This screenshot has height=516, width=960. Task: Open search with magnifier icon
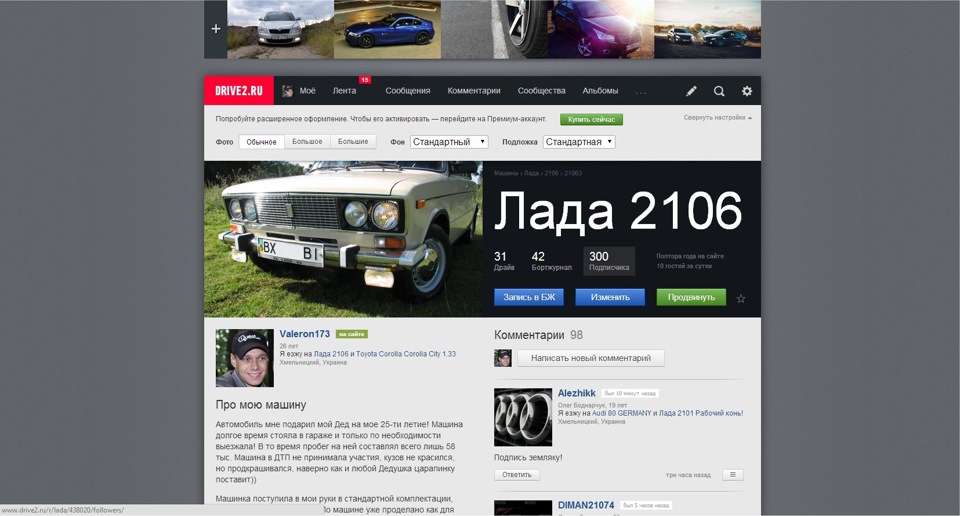(719, 91)
